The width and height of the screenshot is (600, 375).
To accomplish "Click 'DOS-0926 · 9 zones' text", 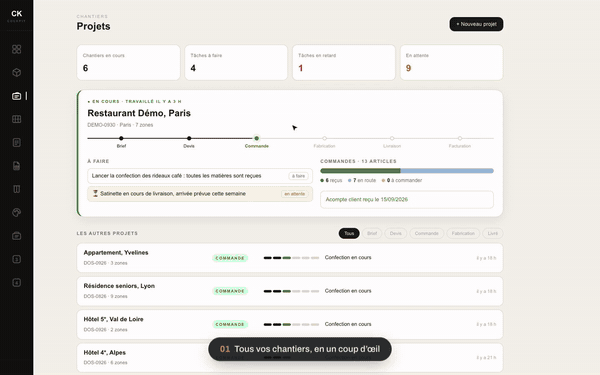I will [105, 297].
